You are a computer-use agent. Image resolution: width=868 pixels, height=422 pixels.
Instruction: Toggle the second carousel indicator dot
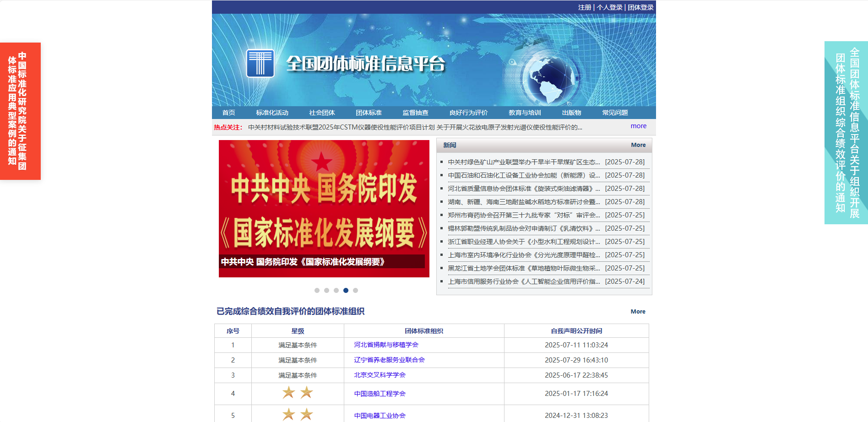click(326, 290)
